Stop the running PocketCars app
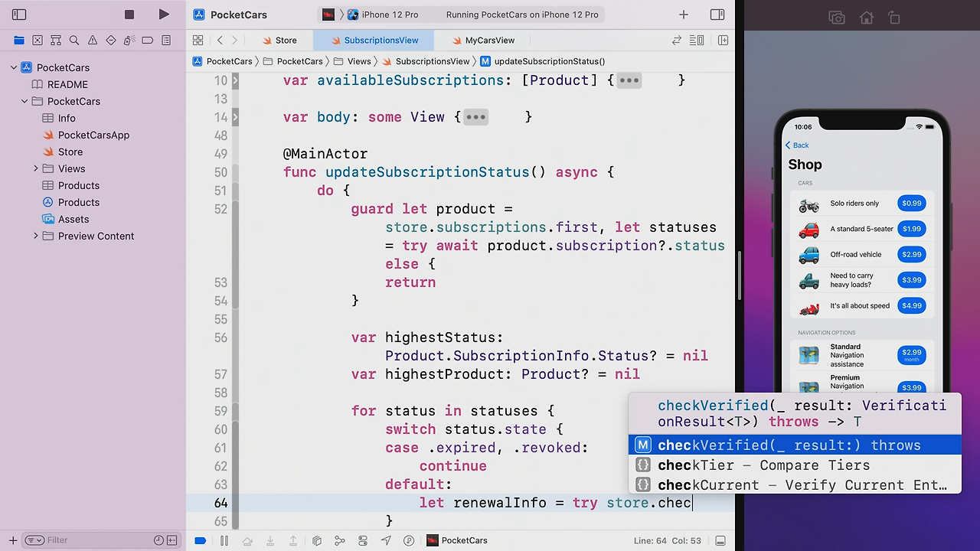 click(x=129, y=15)
